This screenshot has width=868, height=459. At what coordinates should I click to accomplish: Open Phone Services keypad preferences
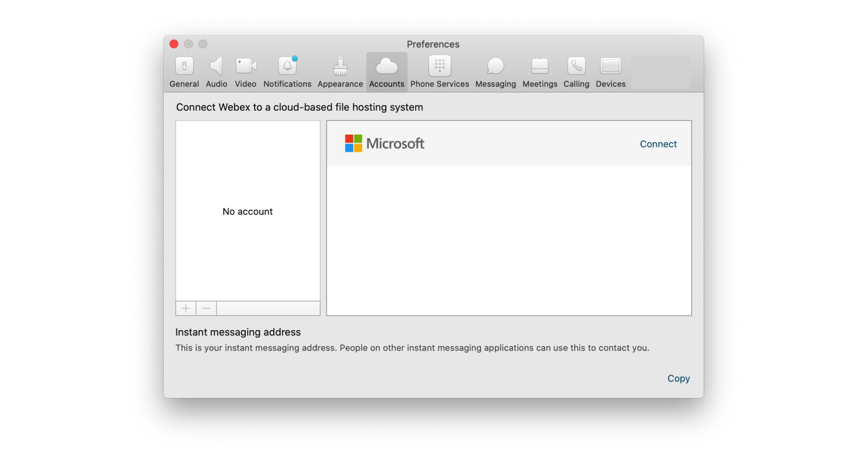(x=440, y=72)
